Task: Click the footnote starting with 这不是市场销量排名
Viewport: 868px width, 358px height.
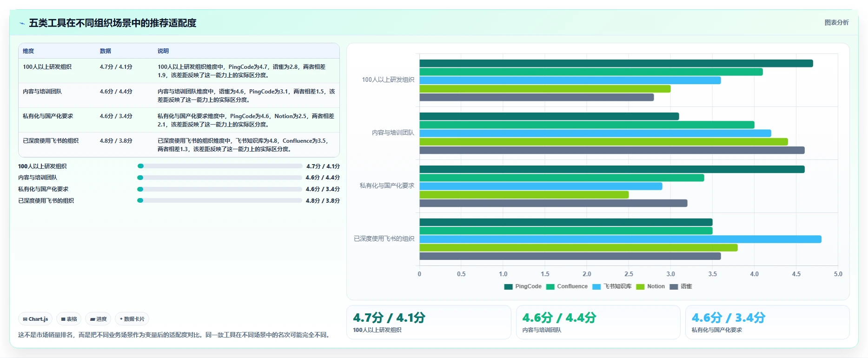Action: pyautogui.click(x=175, y=335)
